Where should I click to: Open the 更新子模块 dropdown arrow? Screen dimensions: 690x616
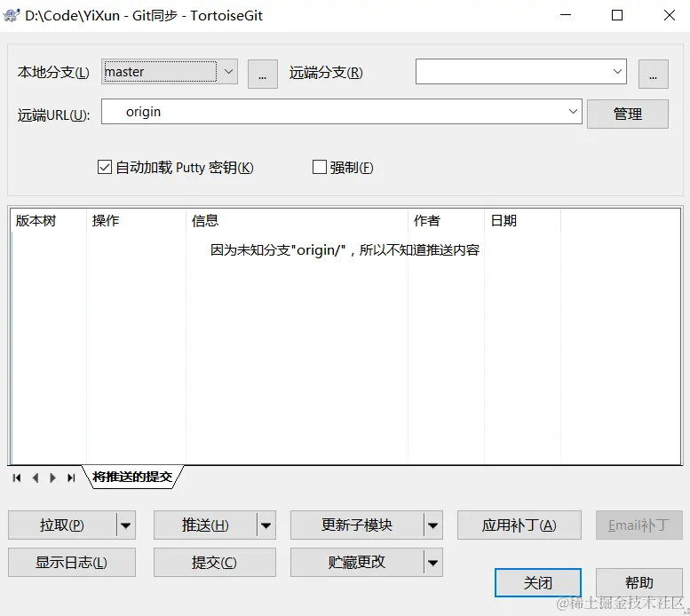coord(433,525)
